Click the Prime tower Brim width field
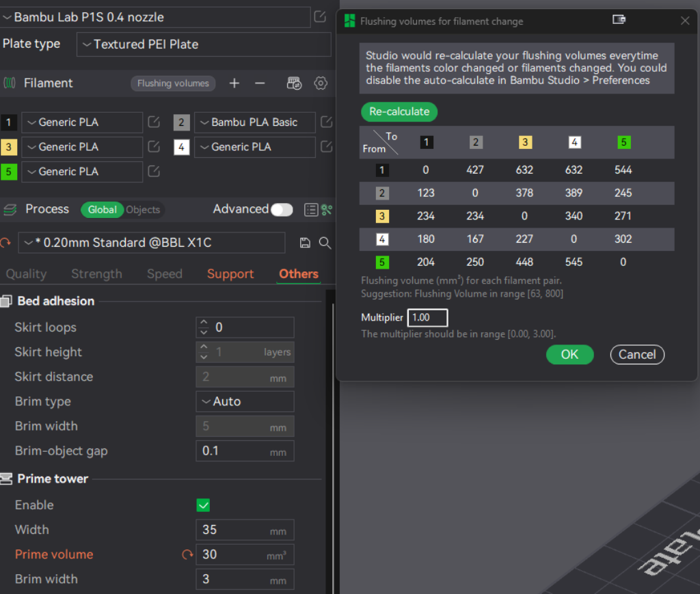This screenshot has height=594, width=700. pyautogui.click(x=245, y=579)
